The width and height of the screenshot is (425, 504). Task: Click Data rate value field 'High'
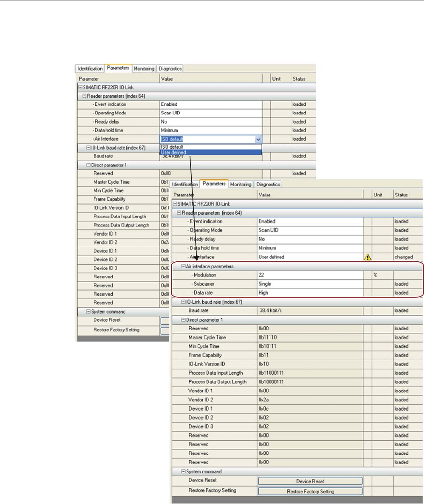click(310, 293)
